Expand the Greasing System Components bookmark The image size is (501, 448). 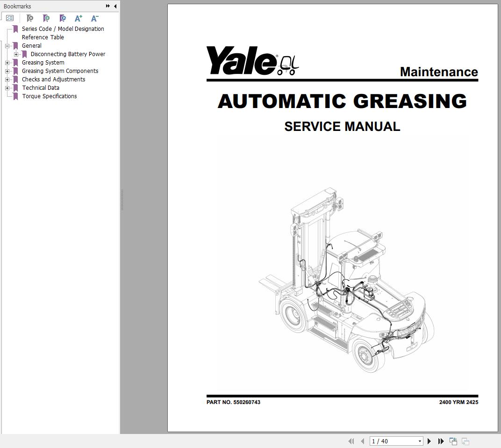click(x=7, y=71)
